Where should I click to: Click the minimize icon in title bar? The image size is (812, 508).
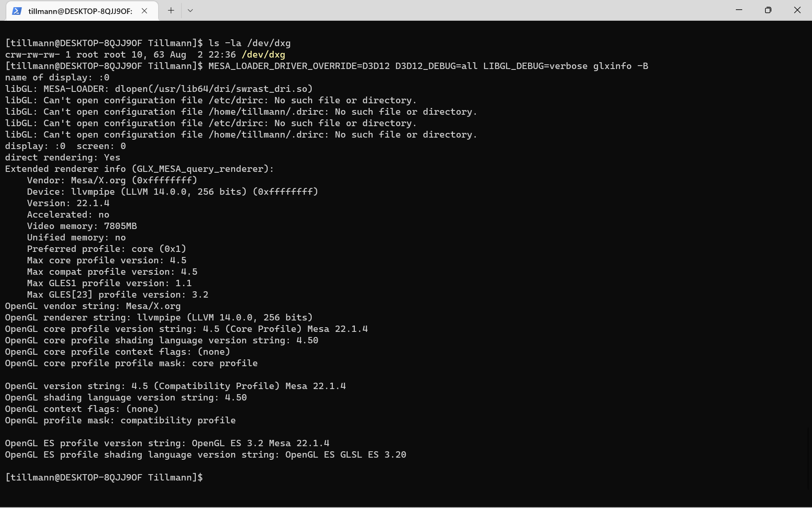pos(739,10)
